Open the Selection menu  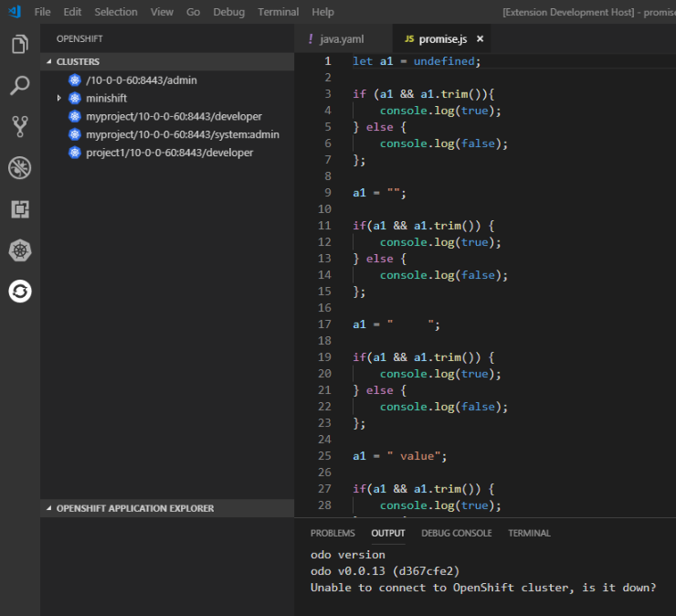click(116, 12)
